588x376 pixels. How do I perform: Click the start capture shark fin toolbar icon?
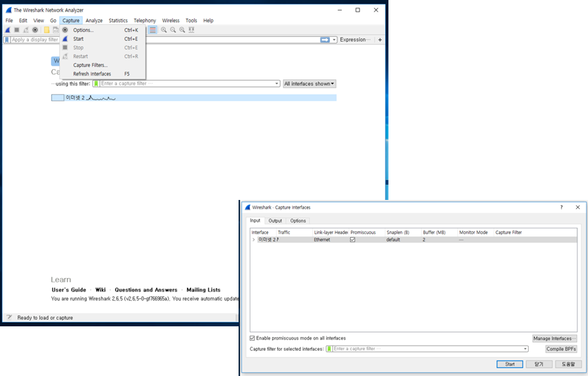[8, 30]
